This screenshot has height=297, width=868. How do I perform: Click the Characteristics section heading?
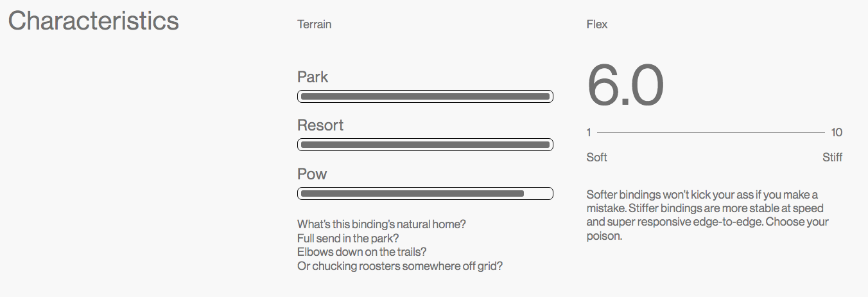coord(93,21)
